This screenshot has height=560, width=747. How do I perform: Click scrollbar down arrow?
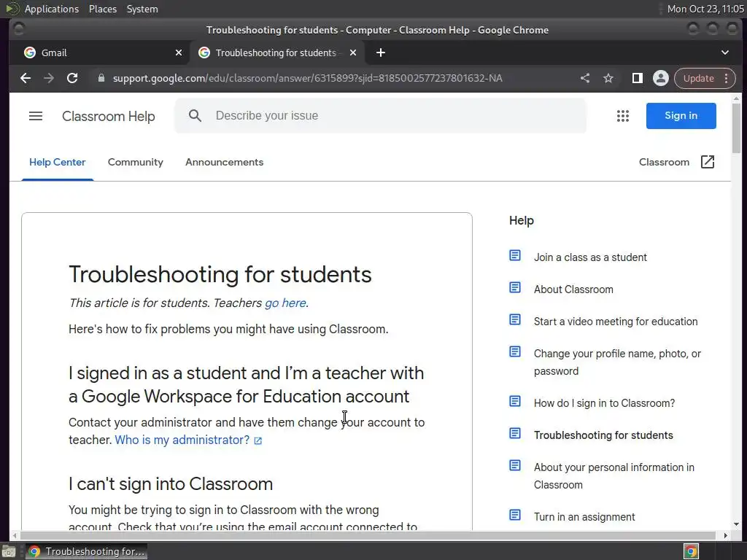pos(736,524)
